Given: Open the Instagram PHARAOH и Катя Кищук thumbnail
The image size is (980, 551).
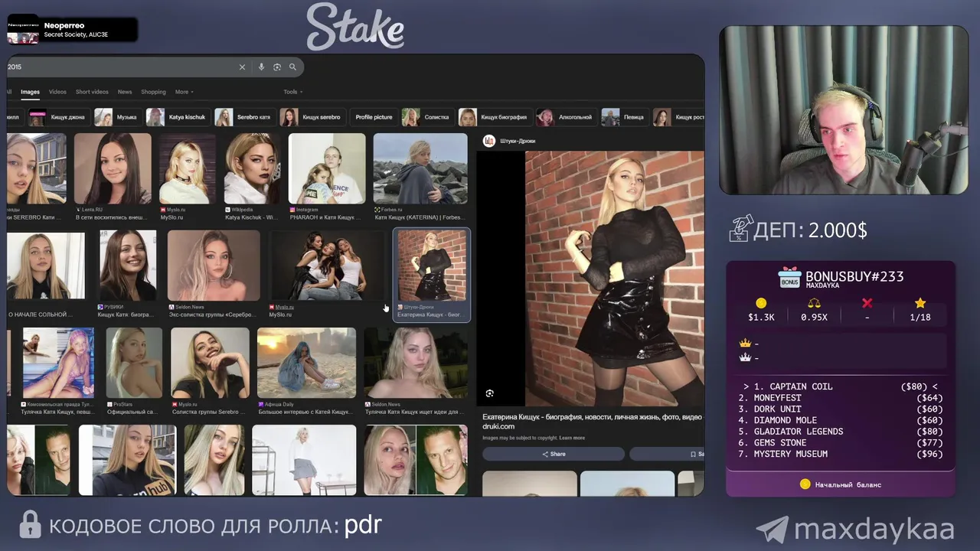Looking at the screenshot, I should click(x=327, y=168).
